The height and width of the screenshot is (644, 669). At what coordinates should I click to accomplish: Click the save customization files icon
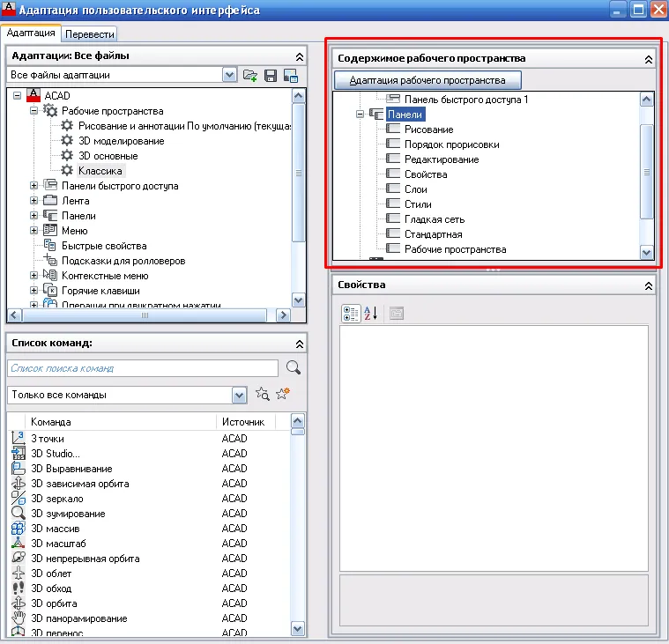[271, 76]
